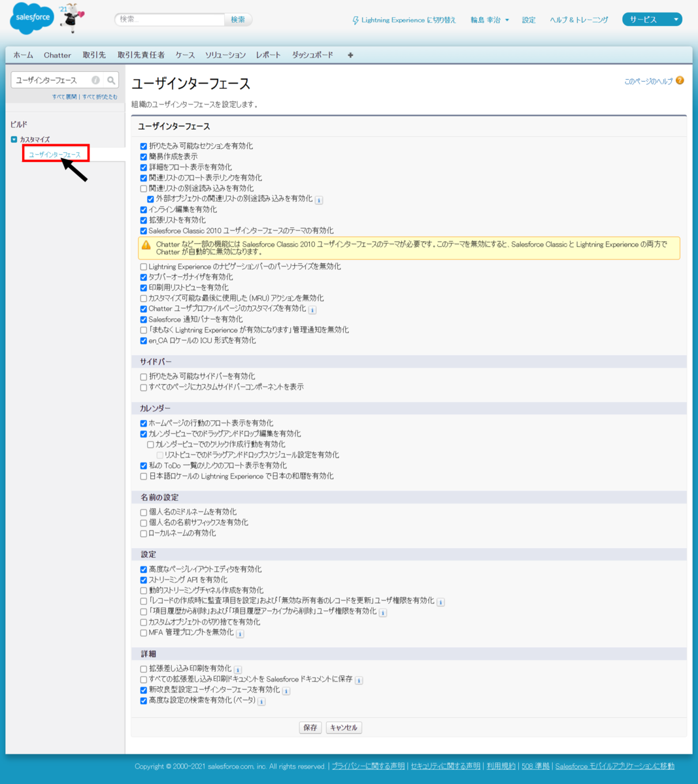Screen dimensions: 698x784
Task: Click info icon next to 新改良型設定ユーザインターフェース option
Action: [x=286, y=691]
